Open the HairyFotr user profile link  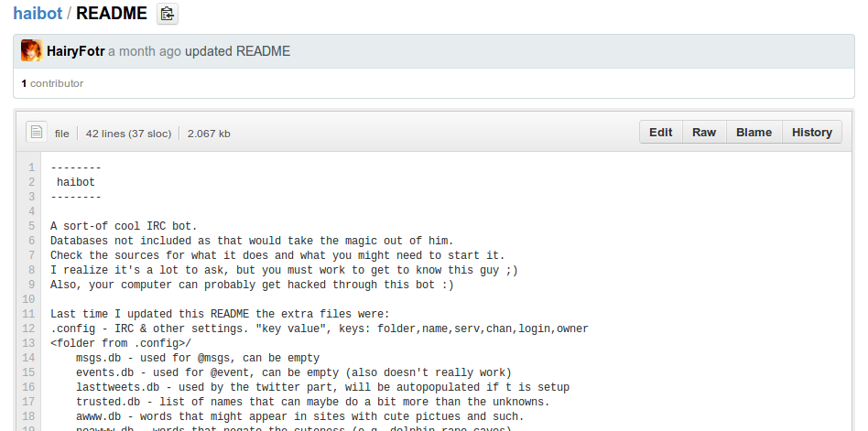click(76, 51)
